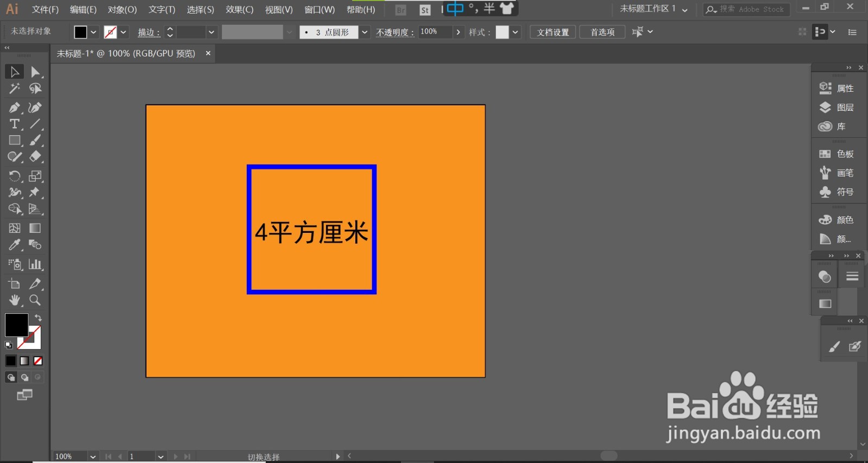Select the Direct Selection tool
The image size is (868, 463).
click(35, 72)
